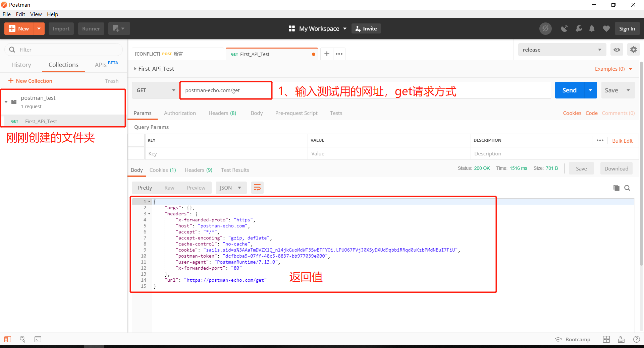
Task: Switch response view to Preview
Action: click(x=196, y=188)
